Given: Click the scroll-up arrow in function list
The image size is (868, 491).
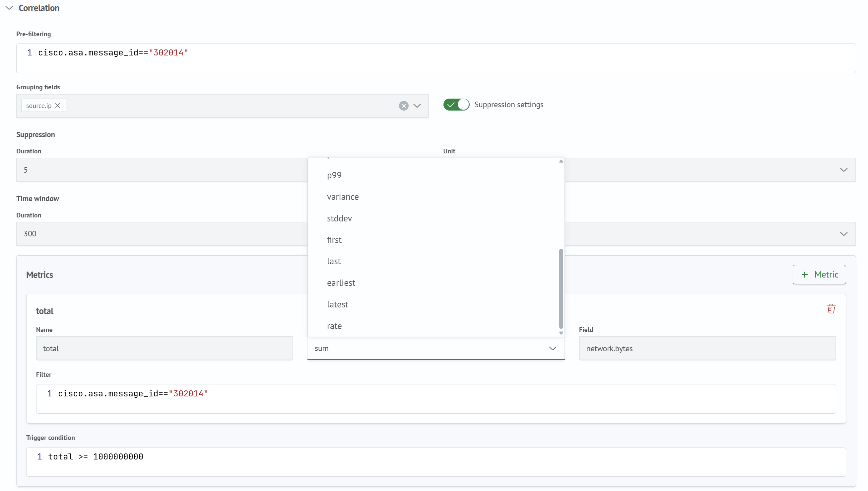Looking at the screenshot, I should click(561, 161).
